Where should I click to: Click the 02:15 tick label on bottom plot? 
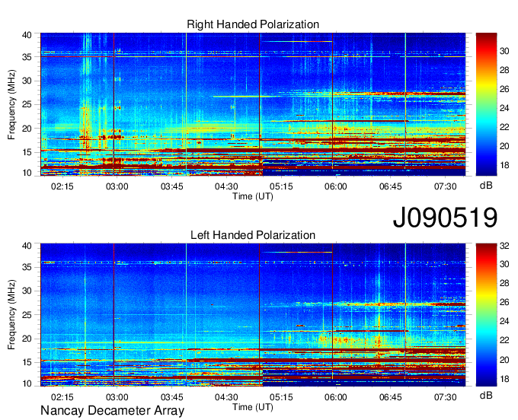click(x=62, y=397)
